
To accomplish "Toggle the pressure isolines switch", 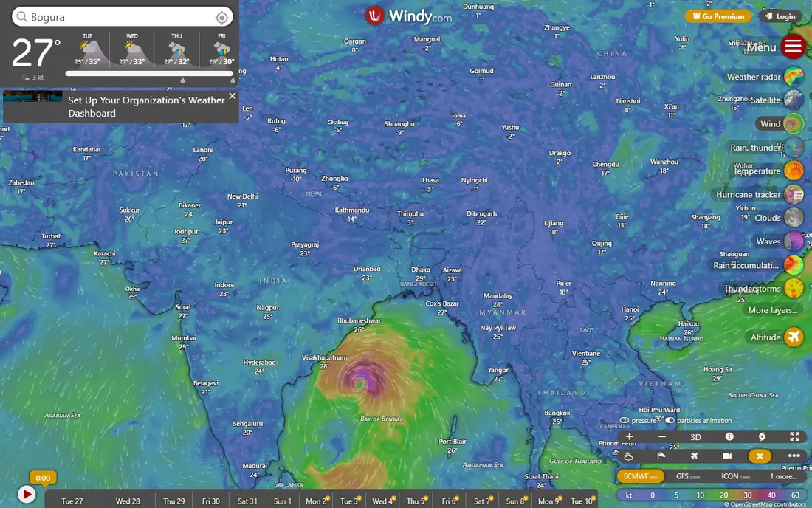I will (624, 420).
